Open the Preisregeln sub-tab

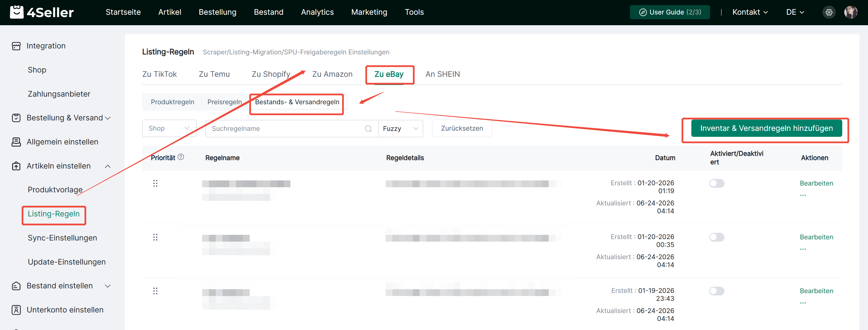pos(225,102)
